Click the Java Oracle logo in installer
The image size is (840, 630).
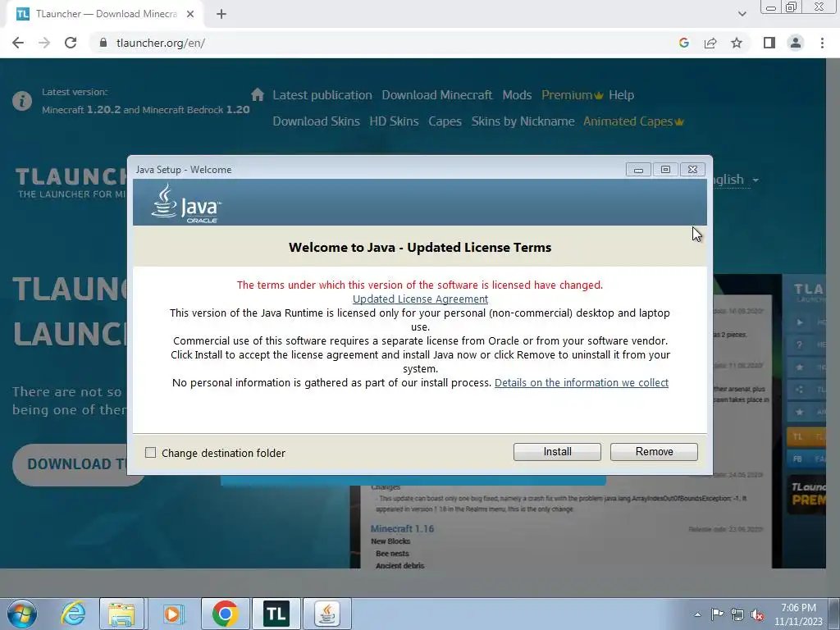(x=186, y=203)
